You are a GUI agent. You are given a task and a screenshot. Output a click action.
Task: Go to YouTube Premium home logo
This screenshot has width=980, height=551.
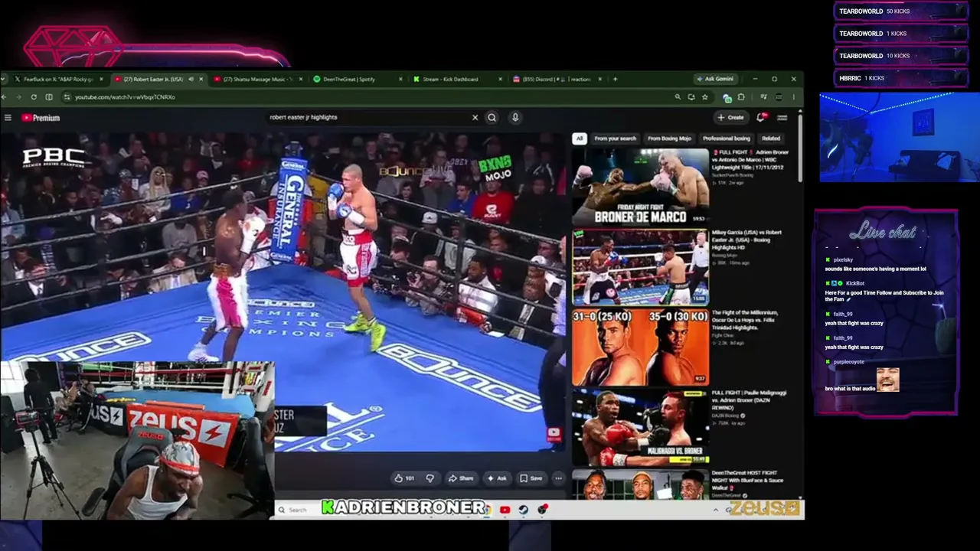(x=41, y=118)
